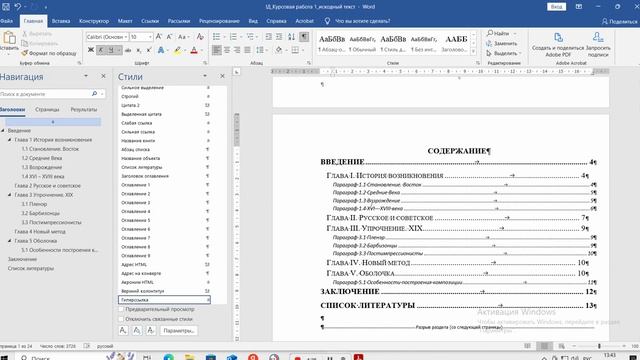Viewport: 640px width, 360px height.
Task: Center the text
Action: pyautogui.click(x=227, y=50)
